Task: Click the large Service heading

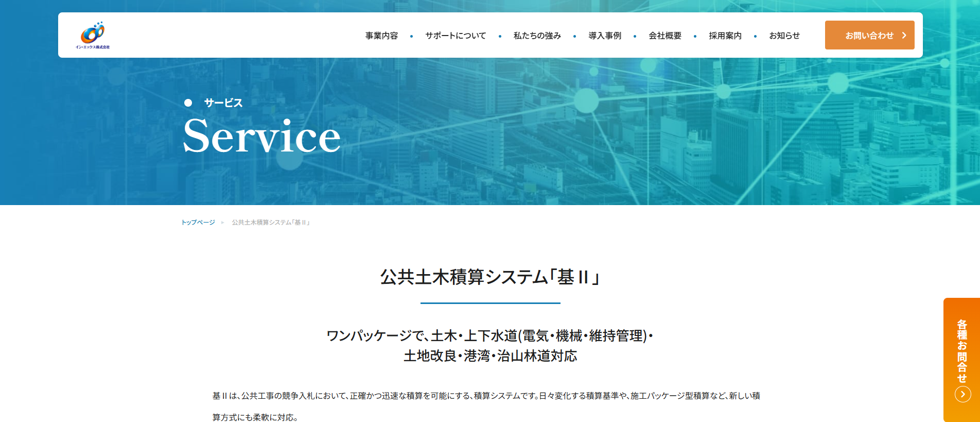Action: [261, 137]
